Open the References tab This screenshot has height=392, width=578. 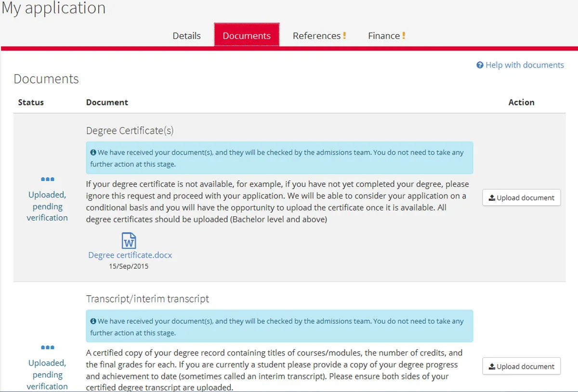tap(316, 36)
